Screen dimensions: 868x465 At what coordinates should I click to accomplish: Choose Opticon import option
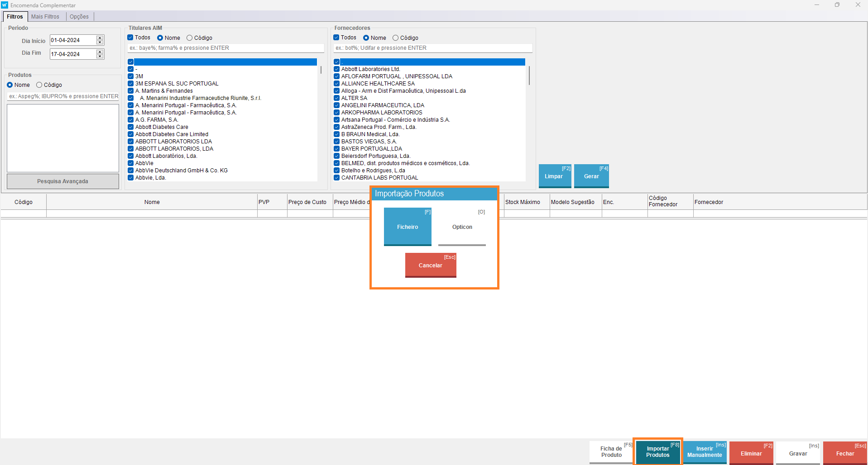(x=462, y=227)
